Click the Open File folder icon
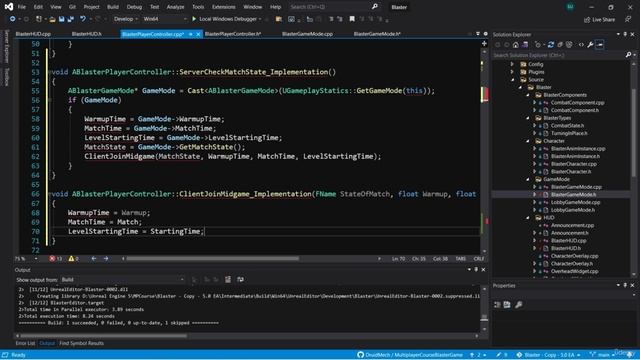640x360 pixels. (52, 19)
